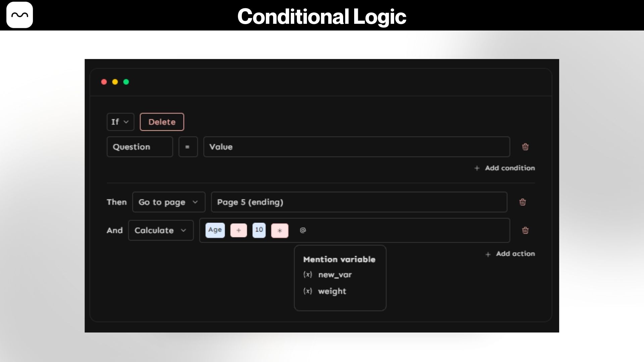Expand the Go to page dropdown
Image resolution: width=644 pixels, height=362 pixels.
tap(168, 202)
